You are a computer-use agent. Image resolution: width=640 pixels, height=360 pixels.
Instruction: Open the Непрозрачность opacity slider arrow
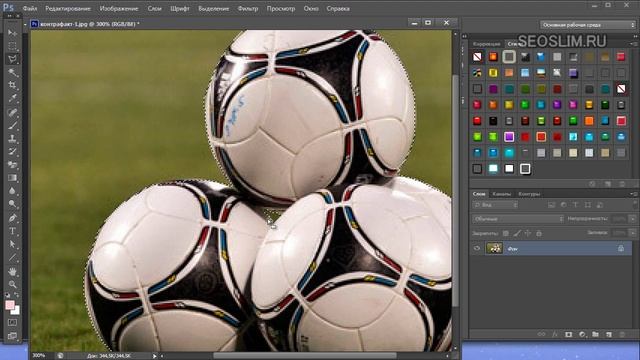point(632,219)
